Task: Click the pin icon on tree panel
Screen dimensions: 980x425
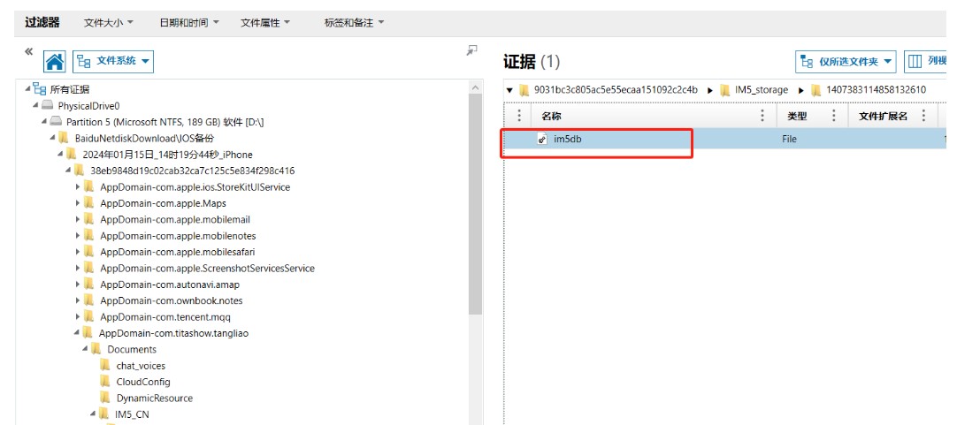Action: coord(472,51)
